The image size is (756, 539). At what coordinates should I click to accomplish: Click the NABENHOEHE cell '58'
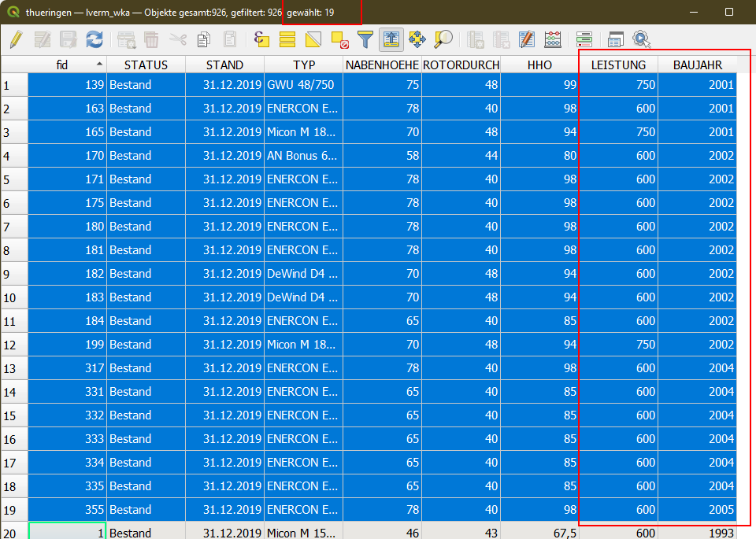(x=383, y=156)
